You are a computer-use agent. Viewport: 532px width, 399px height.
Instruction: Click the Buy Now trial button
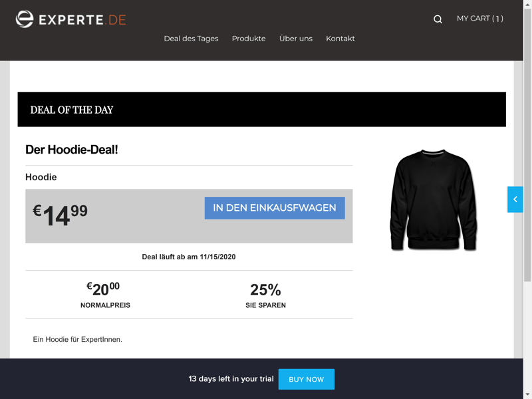click(306, 379)
